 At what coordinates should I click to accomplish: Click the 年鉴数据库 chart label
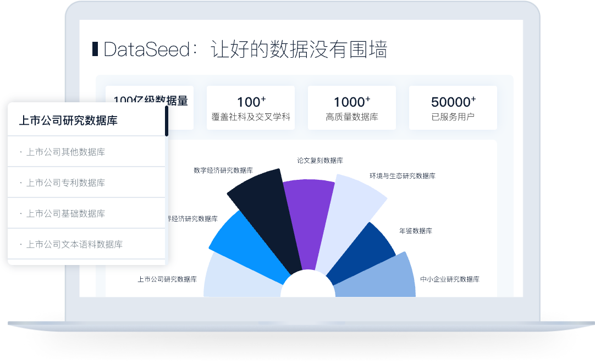pyautogui.click(x=416, y=231)
